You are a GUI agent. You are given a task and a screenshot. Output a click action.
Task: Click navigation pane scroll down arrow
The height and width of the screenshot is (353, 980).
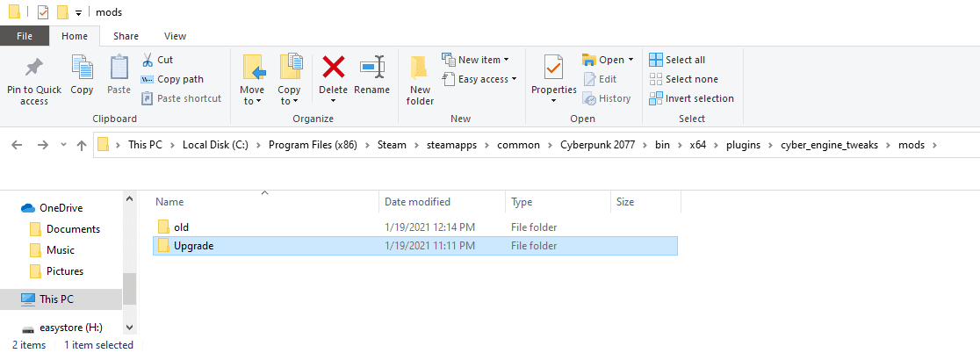[129, 328]
